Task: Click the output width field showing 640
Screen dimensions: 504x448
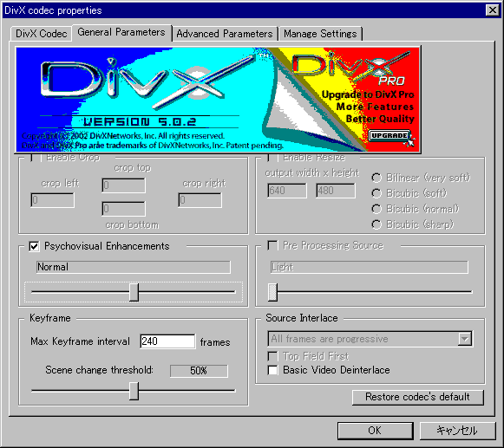Action: (x=287, y=191)
